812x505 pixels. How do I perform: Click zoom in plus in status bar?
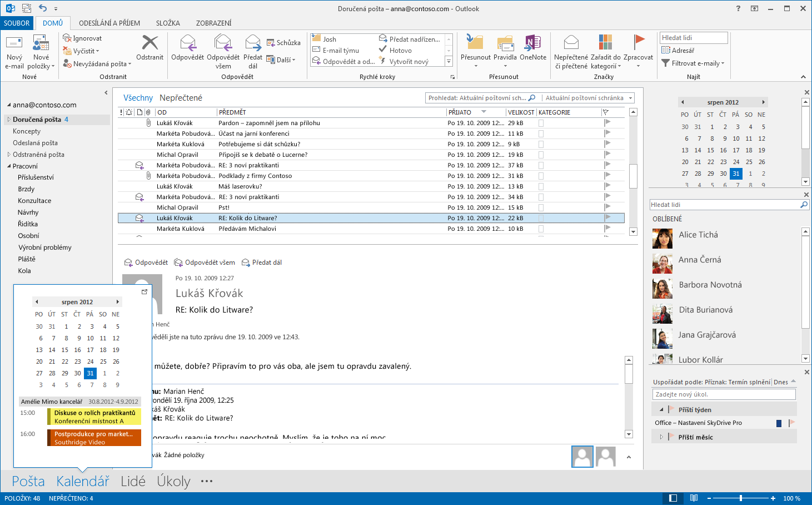click(773, 498)
